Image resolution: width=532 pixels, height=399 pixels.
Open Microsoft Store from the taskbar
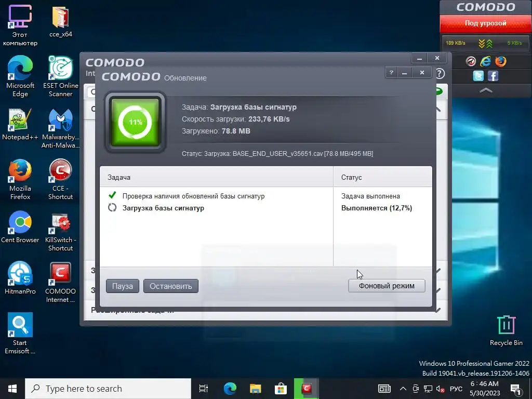pos(281,389)
